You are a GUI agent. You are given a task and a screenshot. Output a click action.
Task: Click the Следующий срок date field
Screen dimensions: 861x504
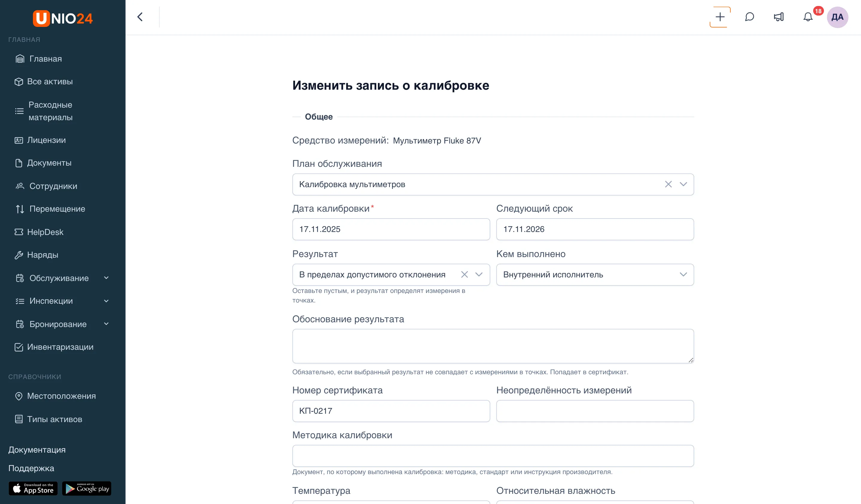click(x=595, y=229)
